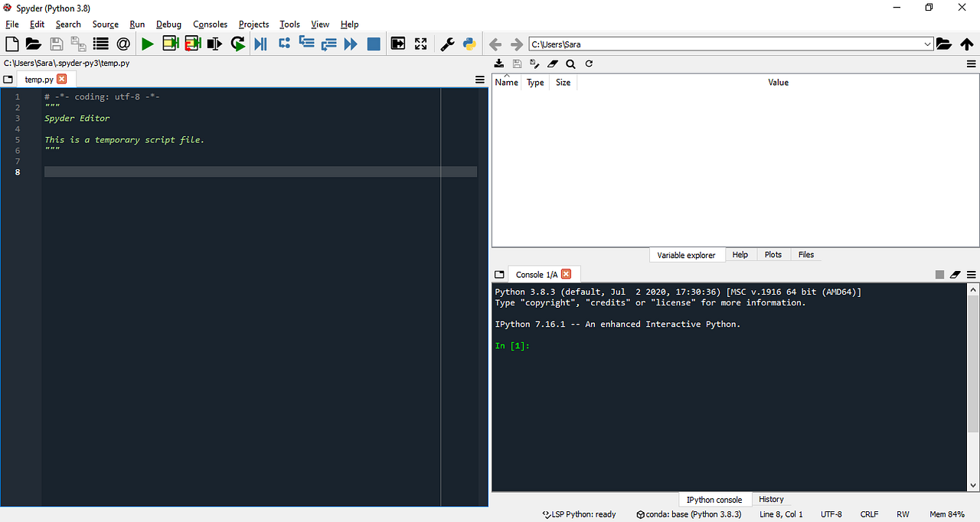
Task: Import data into the Variable explorer
Action: (498, 63)
